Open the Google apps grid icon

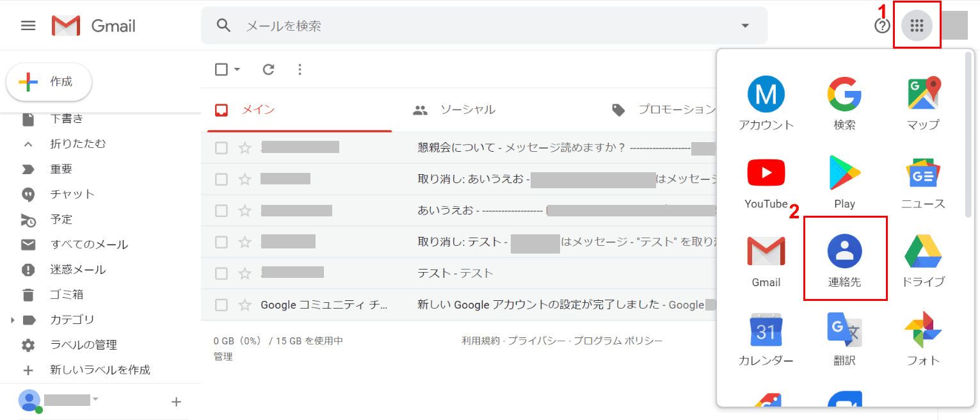coord(917,26)
